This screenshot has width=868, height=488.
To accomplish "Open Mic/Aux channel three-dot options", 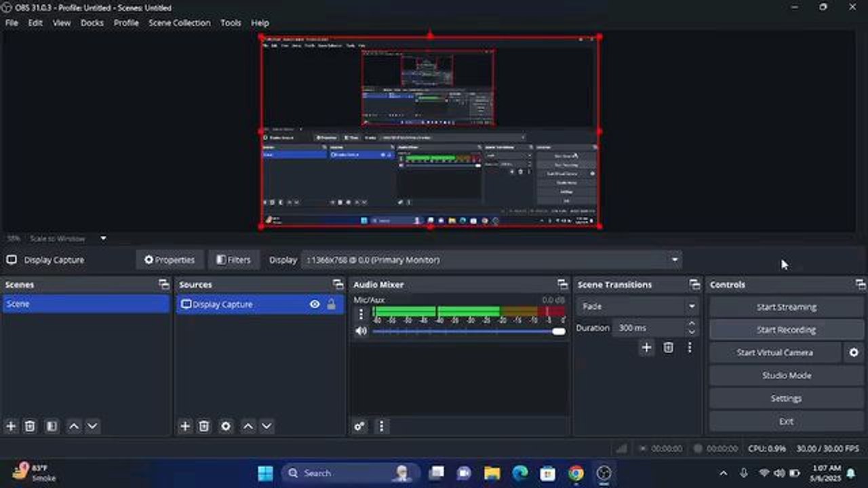I will point(361,314).
